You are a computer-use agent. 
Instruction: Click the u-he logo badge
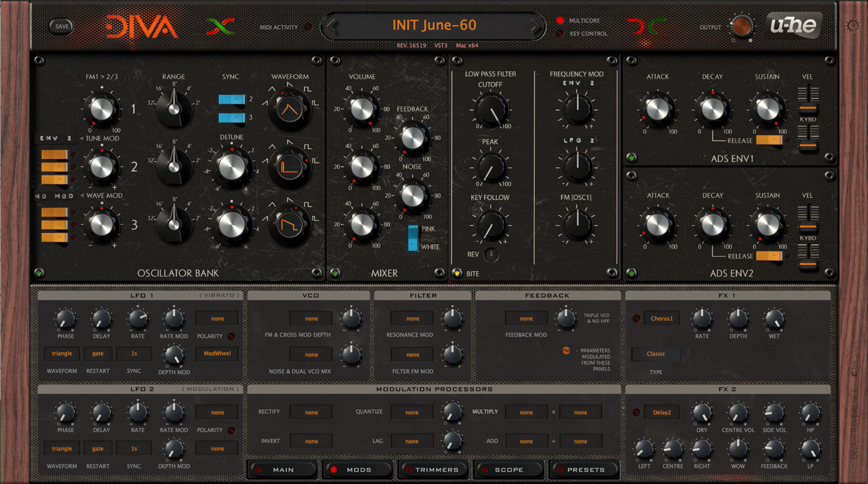coord(793,25)
